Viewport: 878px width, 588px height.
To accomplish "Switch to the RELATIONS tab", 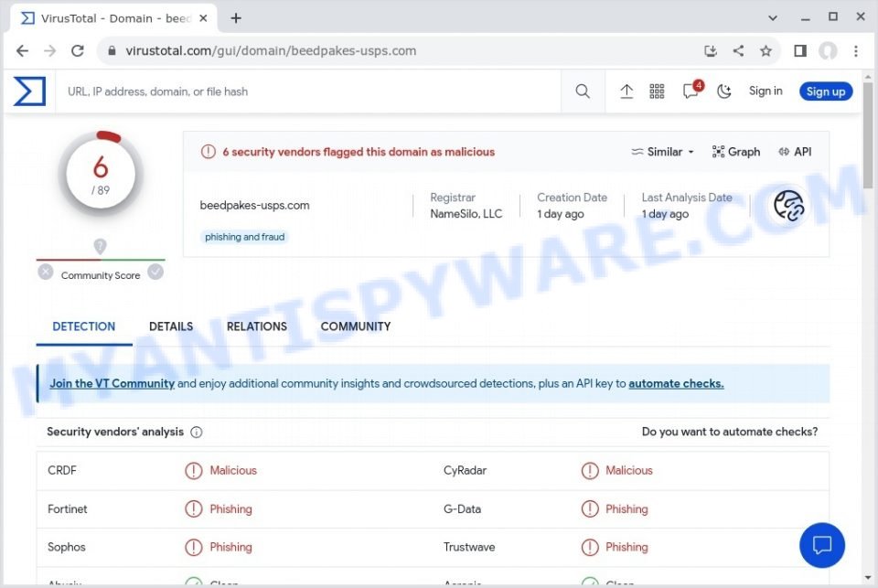I will 257,326.
